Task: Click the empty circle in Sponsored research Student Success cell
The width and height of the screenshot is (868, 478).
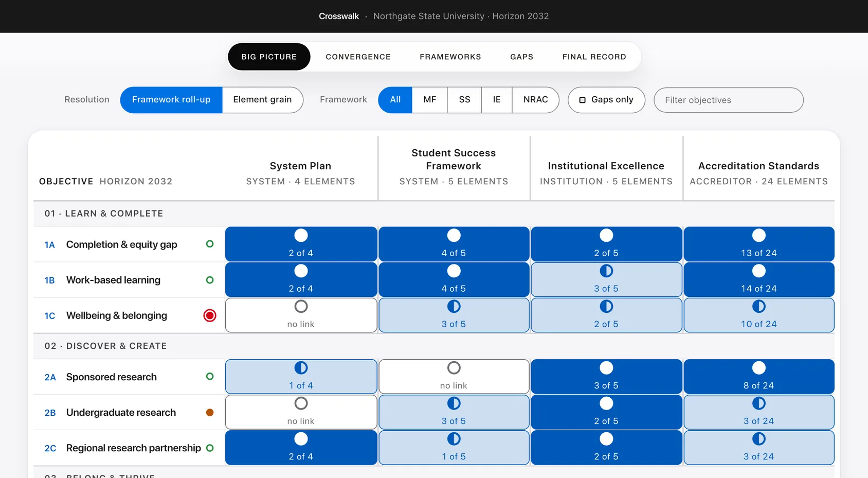Action: point(454,368)
